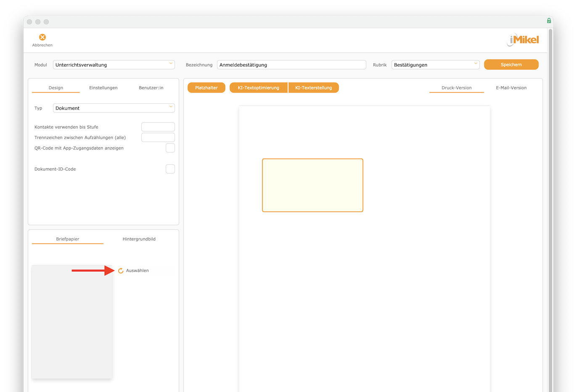Image resolution: width=577 pixels, height=392 pixels.
Task: Switch to the E-Mail-Version tab
Action: [x=511, y=88]
